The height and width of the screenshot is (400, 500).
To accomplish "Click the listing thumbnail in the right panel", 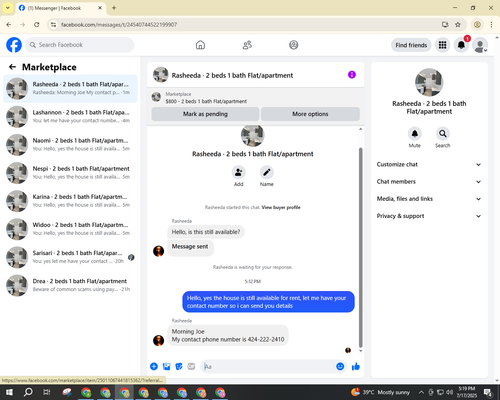I will 429,82.
